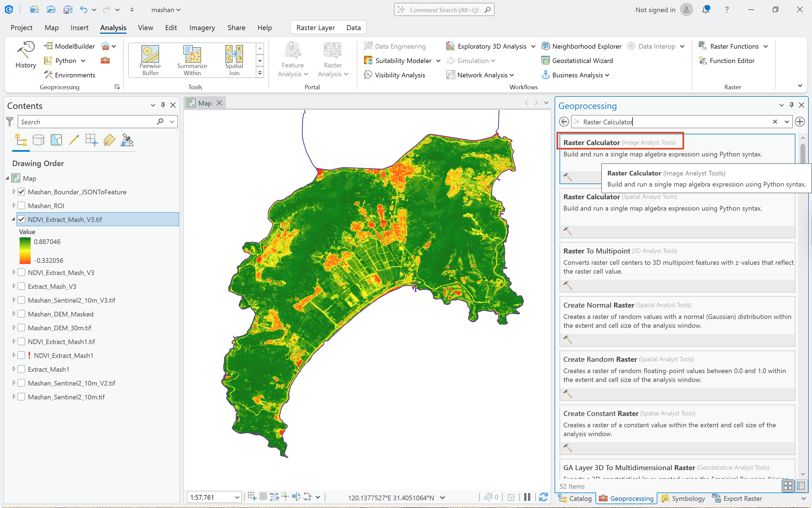812x508 pixels.
Task: Switch to the Catalog pane tab
Action: 575,498
